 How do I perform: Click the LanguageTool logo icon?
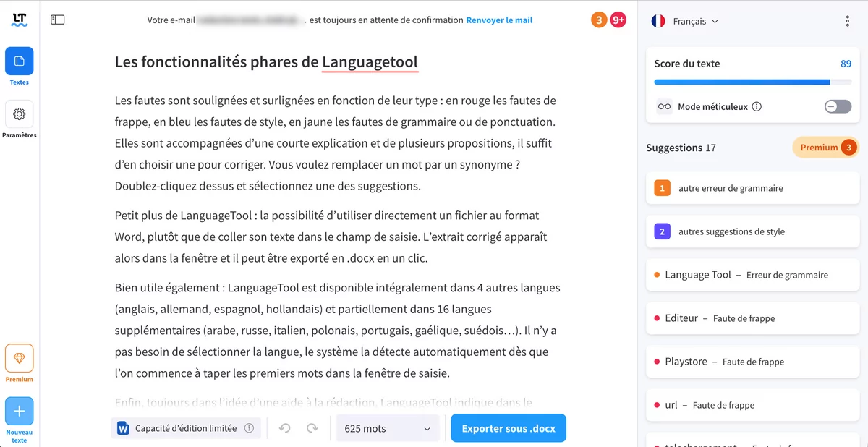[20, 20]
